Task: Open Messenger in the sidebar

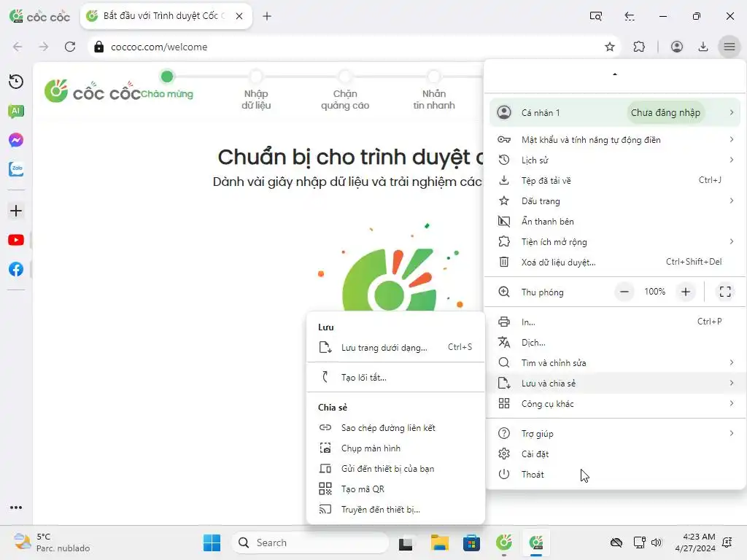Action: click(x=16, y=140)
